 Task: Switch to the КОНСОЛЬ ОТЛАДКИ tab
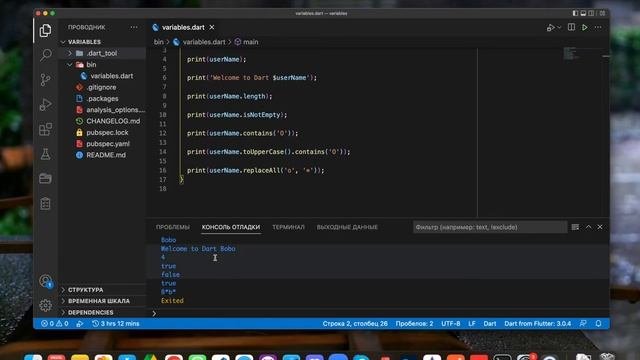tap(231, 227)
